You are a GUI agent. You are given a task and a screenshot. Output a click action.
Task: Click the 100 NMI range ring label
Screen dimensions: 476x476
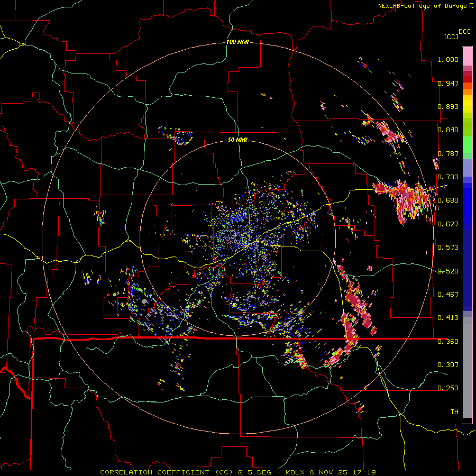pyautogui.click(x=237, y=42)
